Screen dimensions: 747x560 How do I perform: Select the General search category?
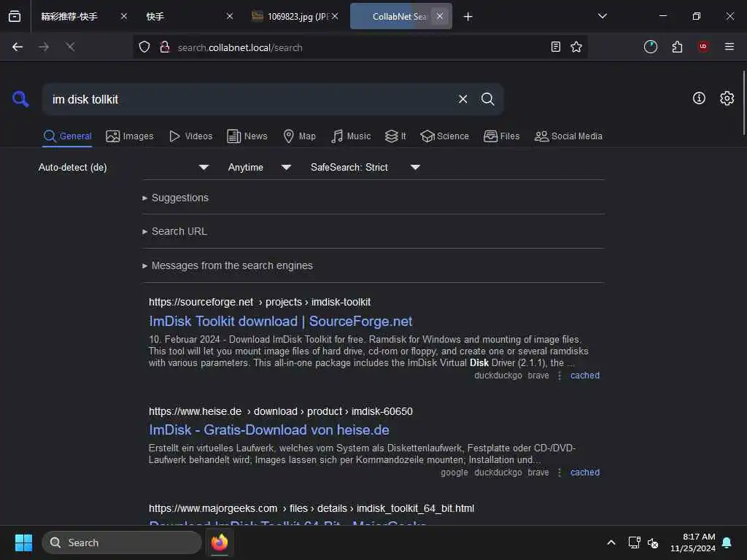[67, 136]
